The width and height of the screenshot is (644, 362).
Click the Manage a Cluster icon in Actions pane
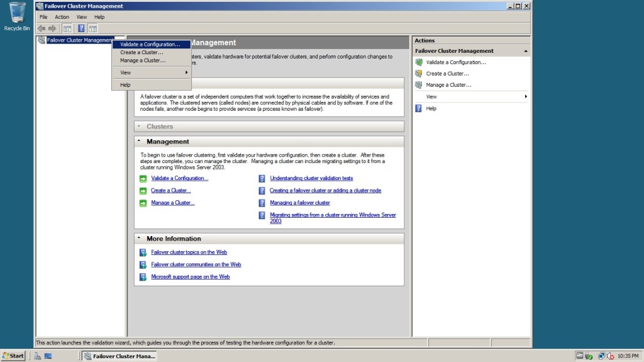pyautogui.click(x=419, y=85)
